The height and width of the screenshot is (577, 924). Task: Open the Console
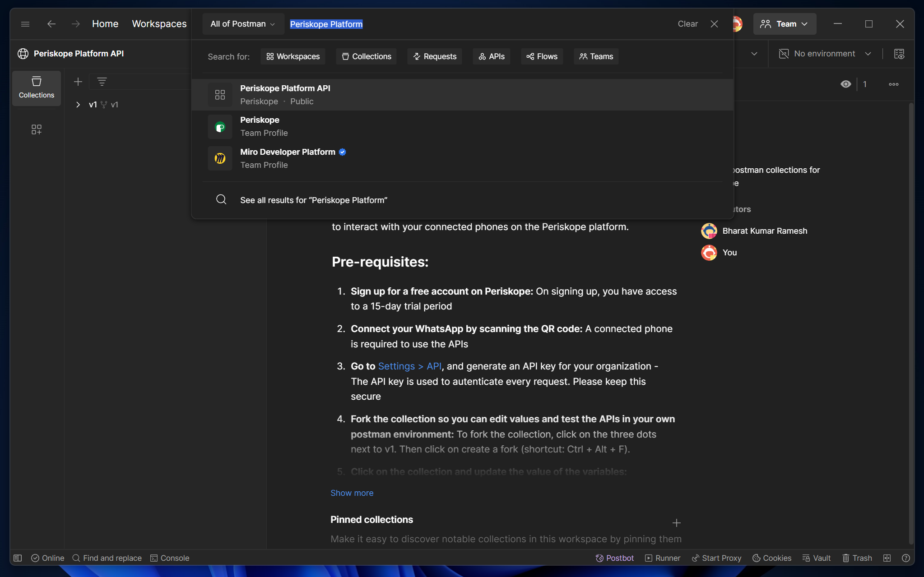click(170, 558)
